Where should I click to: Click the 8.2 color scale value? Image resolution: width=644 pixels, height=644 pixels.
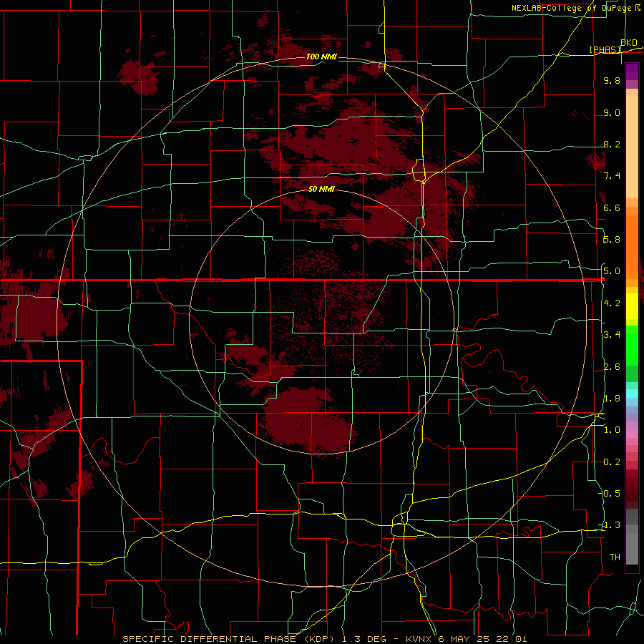click(612, 144)
